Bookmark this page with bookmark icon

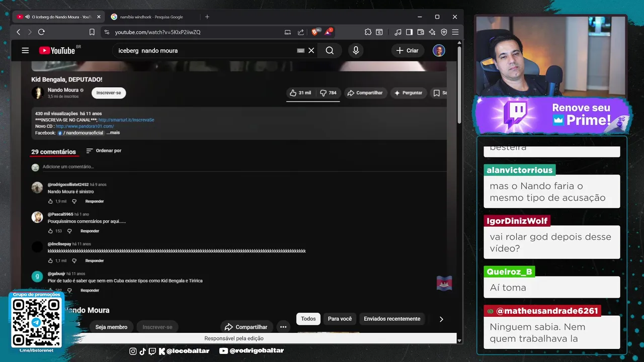point(92,32)
